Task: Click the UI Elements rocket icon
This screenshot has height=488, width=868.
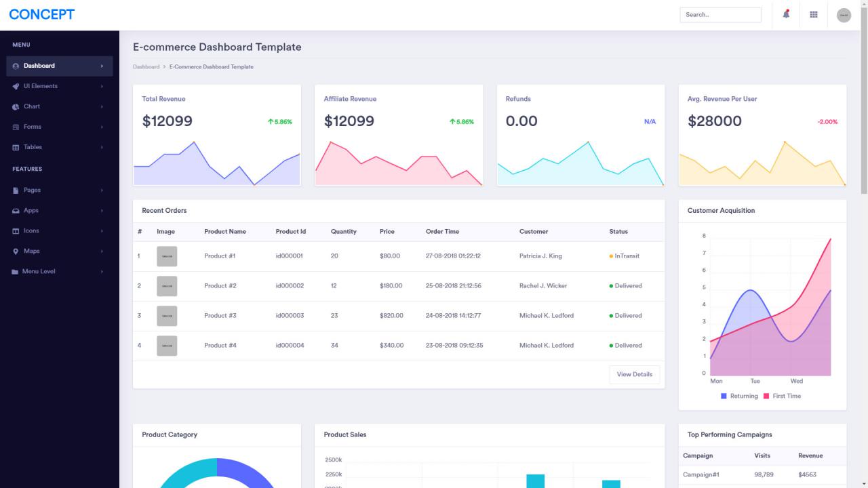Action: (x=16, y=86)
